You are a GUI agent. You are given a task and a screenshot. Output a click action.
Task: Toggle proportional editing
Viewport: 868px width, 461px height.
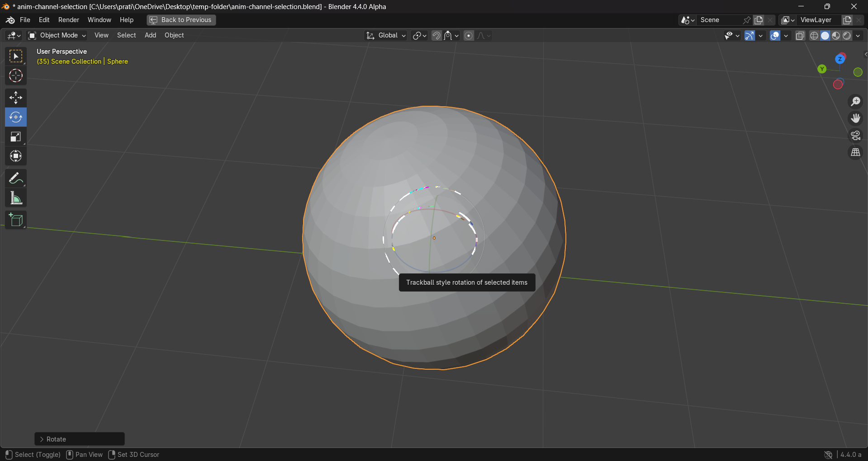point(469,35)
